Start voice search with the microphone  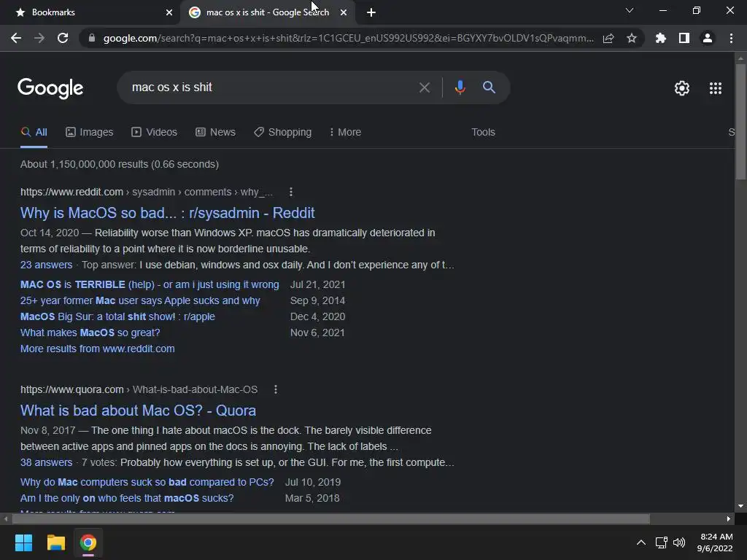[x=460, y=87]
